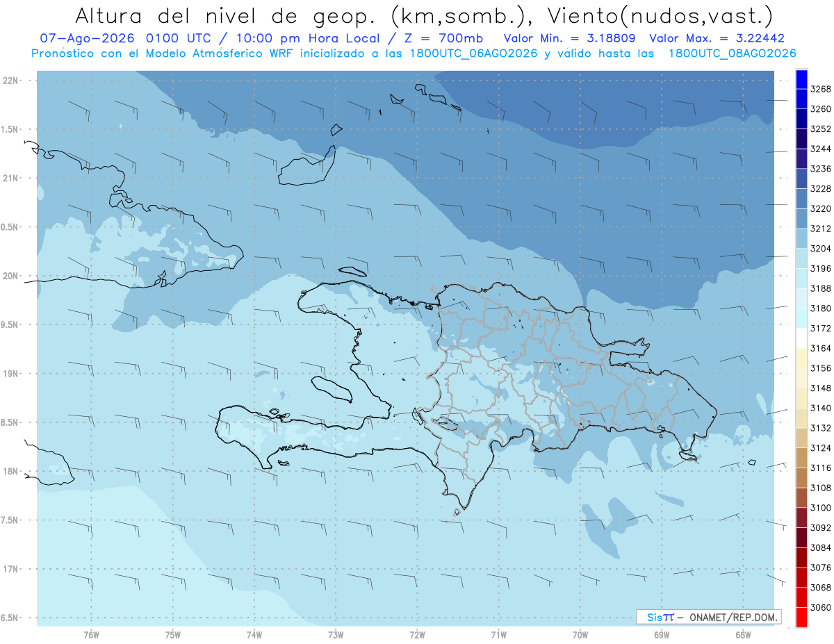The image size is (834, 644).
Task: Click the '6.5N' latitude label
Action: tap(10, 618)
